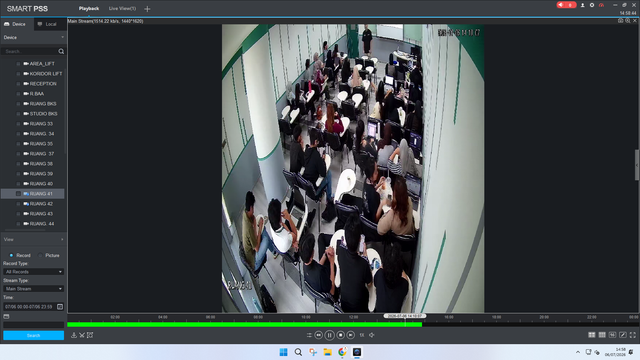640x360 pixels.
Task: Switch to the Live View(1) tab
Action: 122,9
